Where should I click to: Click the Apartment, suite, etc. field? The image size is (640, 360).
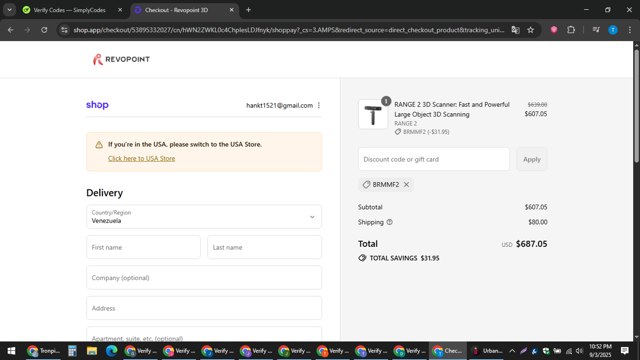pos(204,334)
